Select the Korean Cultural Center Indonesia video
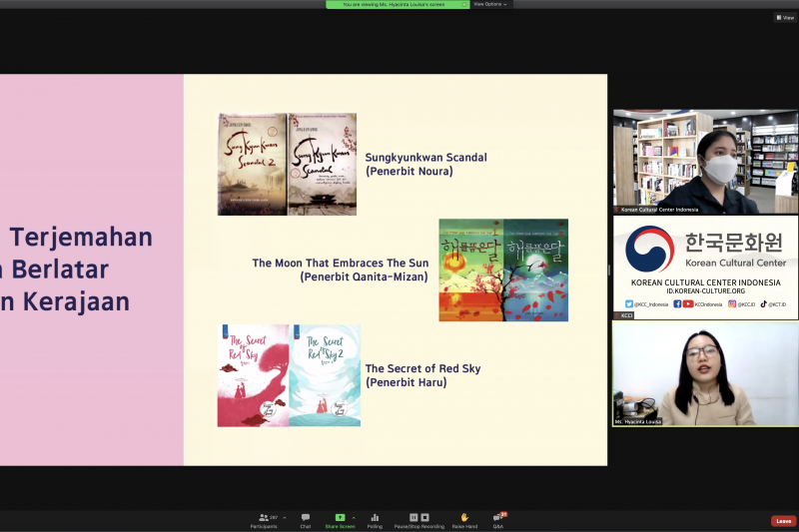The height and width of the screenshot is (532, 799). [x=705, y=161]
